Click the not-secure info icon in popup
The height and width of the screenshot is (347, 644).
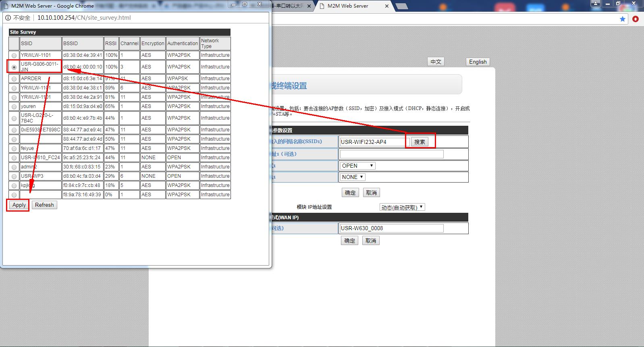pos(8,18)
